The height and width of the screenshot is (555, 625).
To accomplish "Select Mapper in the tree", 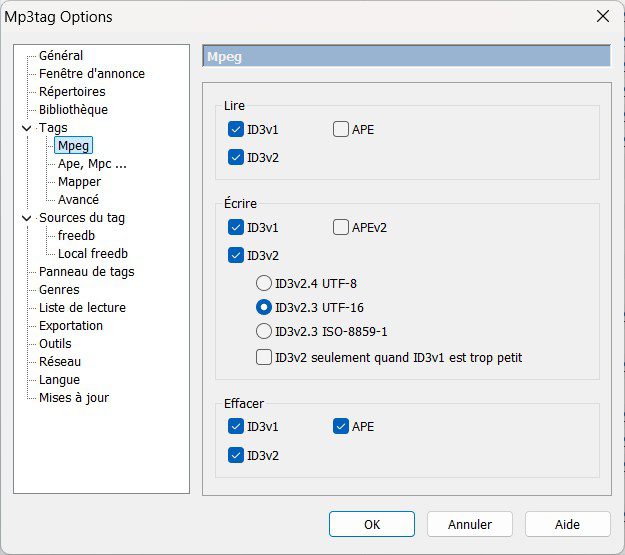I will [79, 182].
